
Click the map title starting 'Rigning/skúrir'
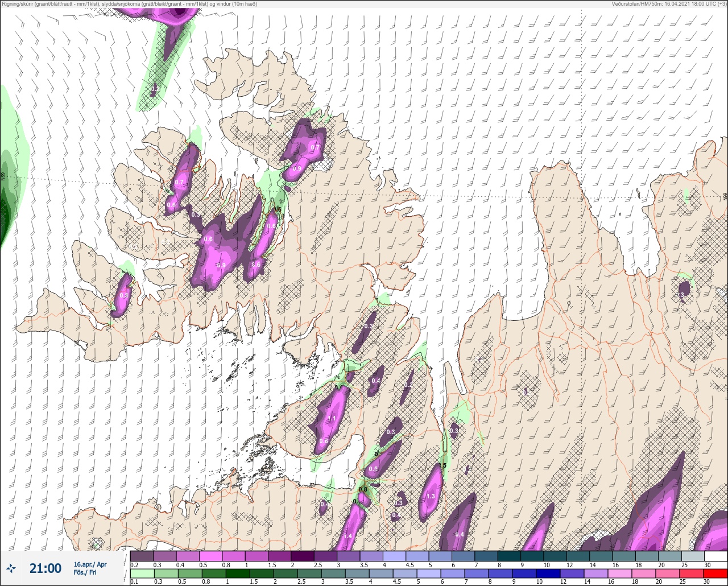tap(129, 4)
